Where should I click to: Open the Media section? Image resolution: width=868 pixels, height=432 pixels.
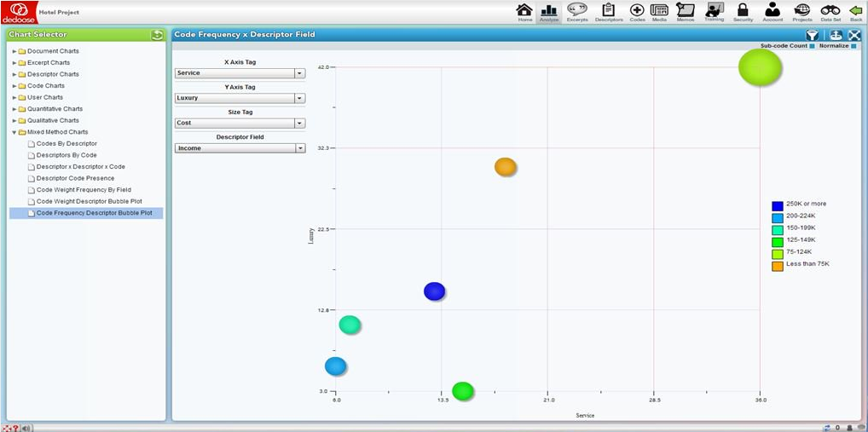(x=659, y=12)
